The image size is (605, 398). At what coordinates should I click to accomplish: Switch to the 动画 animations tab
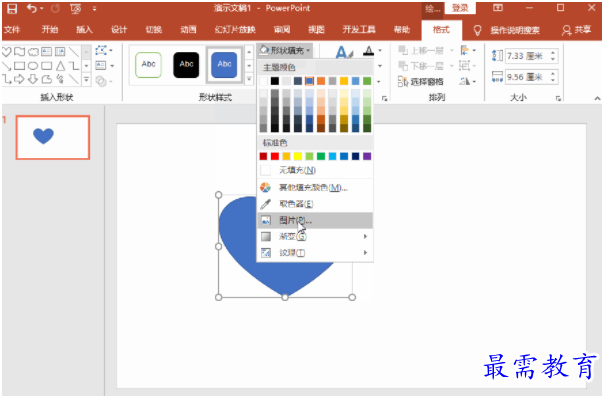coord(188,30)
